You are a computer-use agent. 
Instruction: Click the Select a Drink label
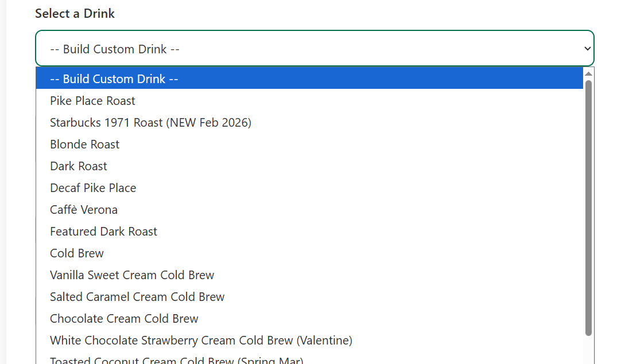click(75, 13)
